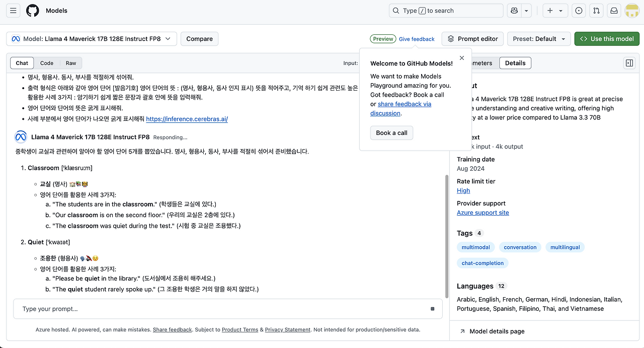Click the Book a call button
Image resolution: width=644 pixels, height=348 pixels.
pyautogui.click(x=391, y=133)
